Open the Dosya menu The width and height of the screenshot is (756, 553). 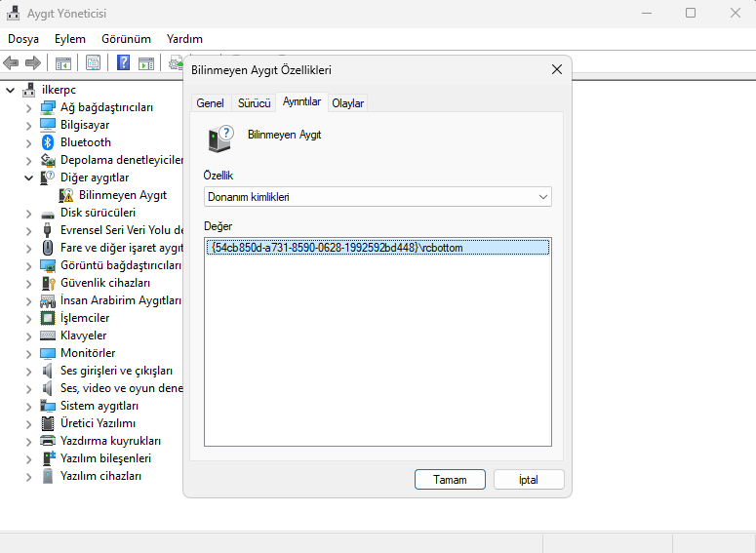coord(23,39)
